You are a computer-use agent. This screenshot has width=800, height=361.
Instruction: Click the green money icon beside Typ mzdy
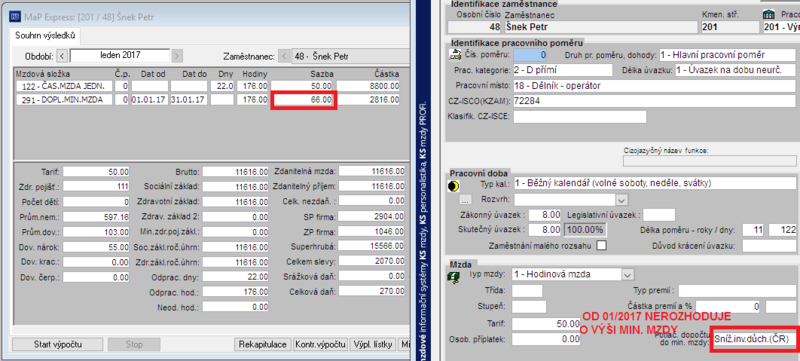pyautogui.click(x=453, y=277)
